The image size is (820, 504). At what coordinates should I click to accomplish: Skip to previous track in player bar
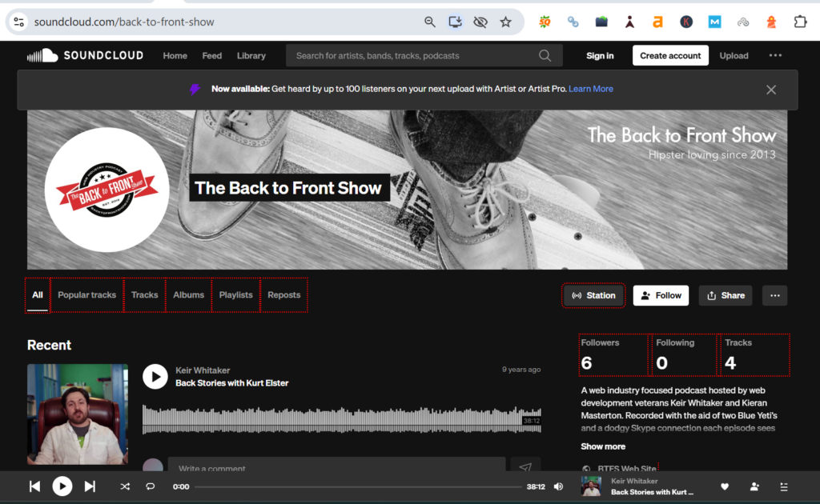[34, 486]
